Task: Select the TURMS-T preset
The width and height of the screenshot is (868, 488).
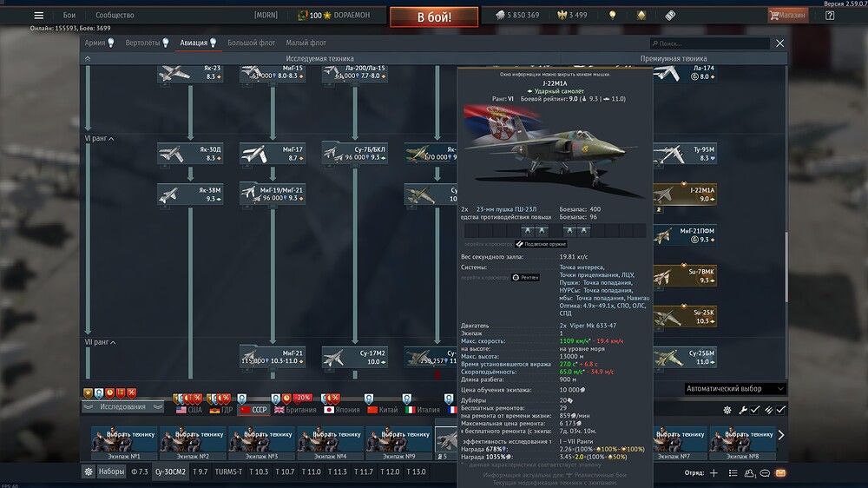Action: pyautogui.click(x=228, y=472)
